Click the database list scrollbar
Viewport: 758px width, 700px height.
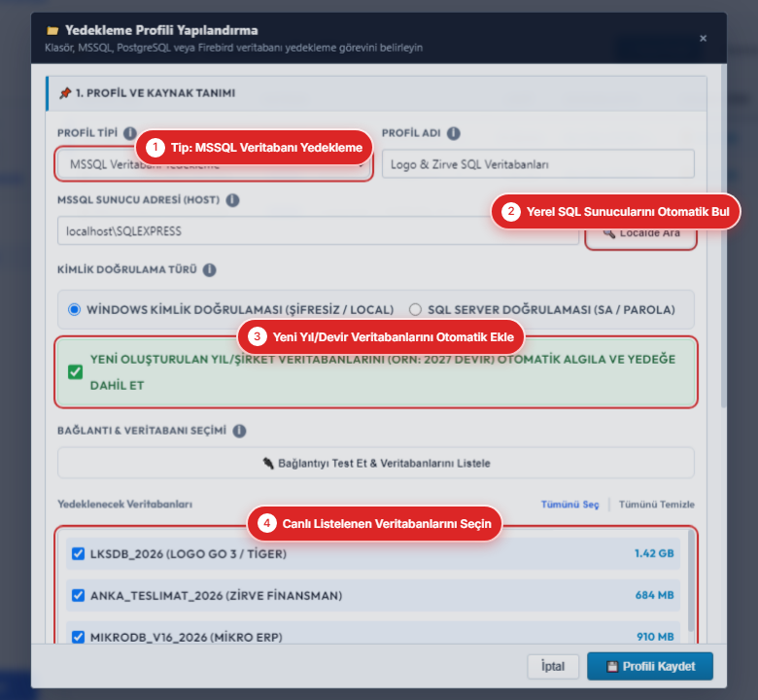point(691,580)
